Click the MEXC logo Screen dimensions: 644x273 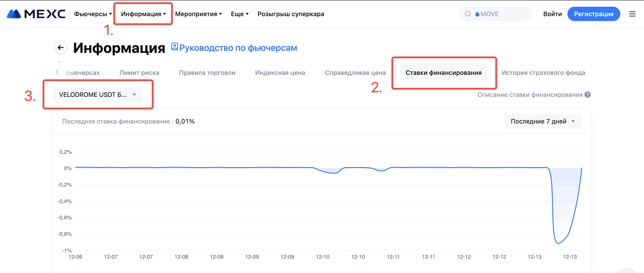coord(36,14)
